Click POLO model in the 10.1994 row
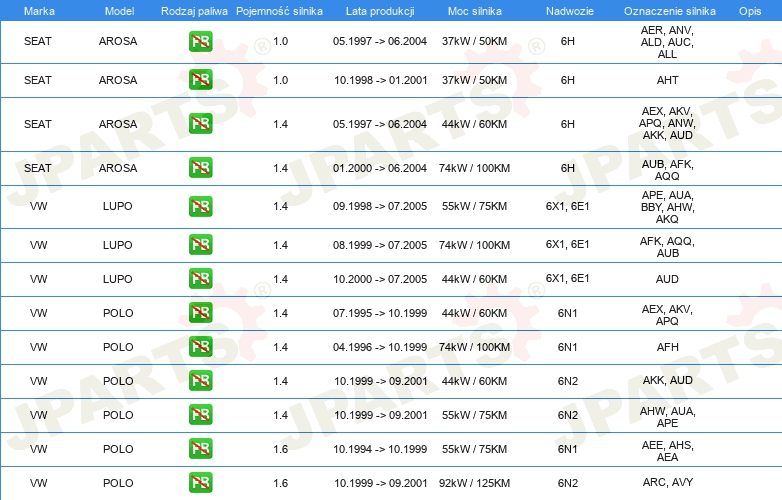Viewport: 782px width, 500px height. point(118,449)
